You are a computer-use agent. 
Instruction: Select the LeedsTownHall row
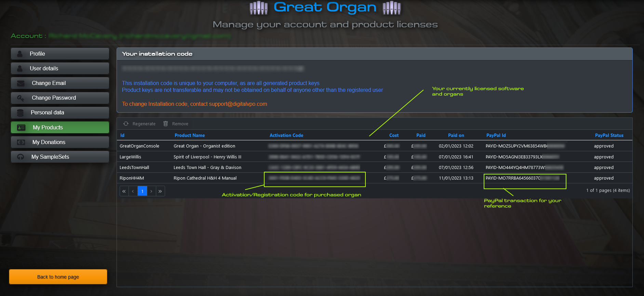(x=375, y=167)
